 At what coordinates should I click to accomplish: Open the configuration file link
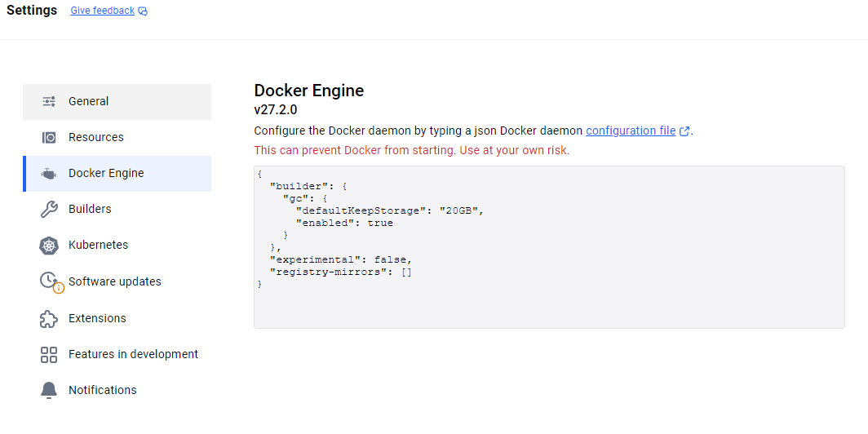[631, 131]
